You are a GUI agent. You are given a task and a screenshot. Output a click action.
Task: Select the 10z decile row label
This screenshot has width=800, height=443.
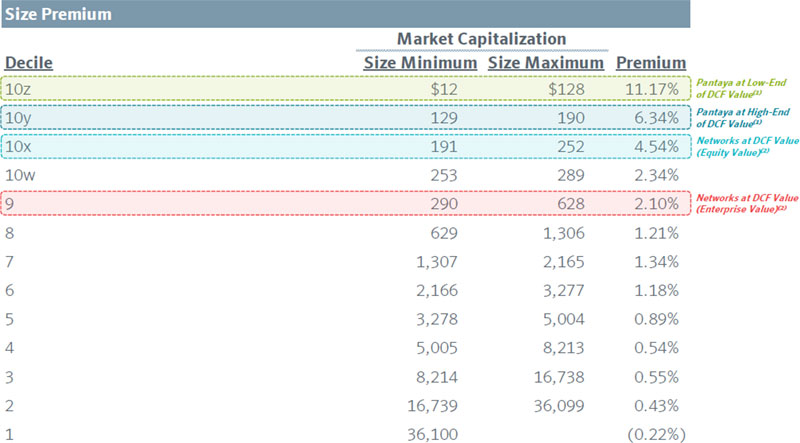18,90
